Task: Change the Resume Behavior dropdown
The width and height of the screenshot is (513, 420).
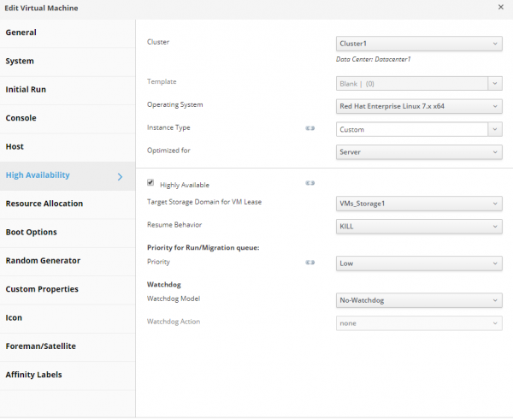Action: tap(418, 227)
